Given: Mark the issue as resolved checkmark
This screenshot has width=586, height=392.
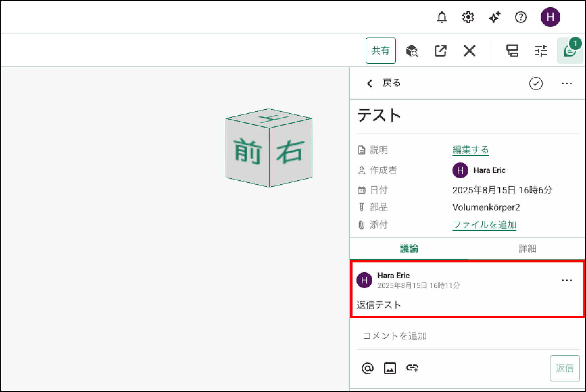Looking at the screenshot, I should (x=536, y=84).
